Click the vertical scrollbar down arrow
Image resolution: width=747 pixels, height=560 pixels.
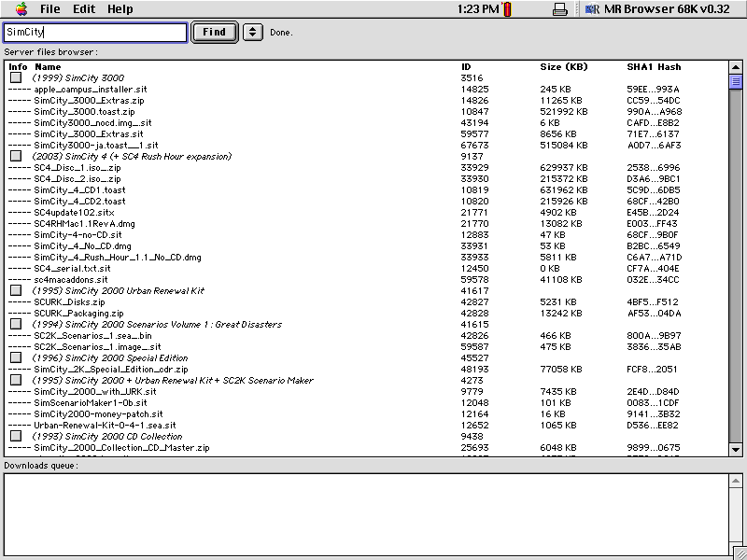click(738, 450)
